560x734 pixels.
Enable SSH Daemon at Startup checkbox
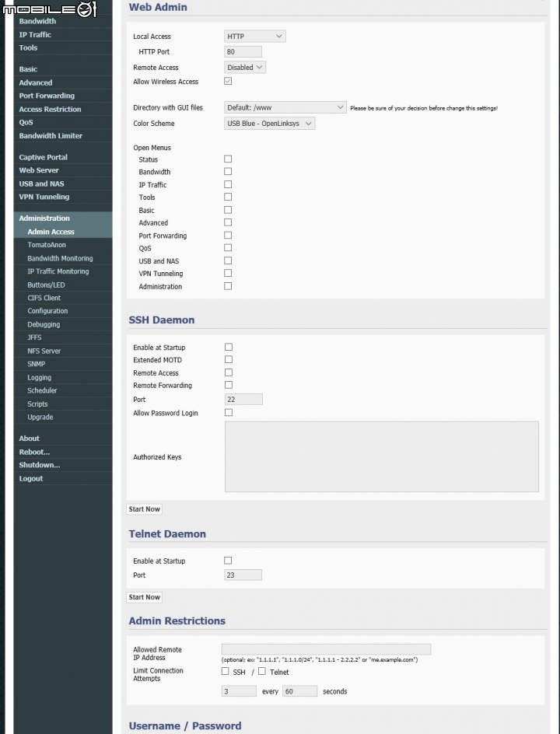(x=229, y=347)
